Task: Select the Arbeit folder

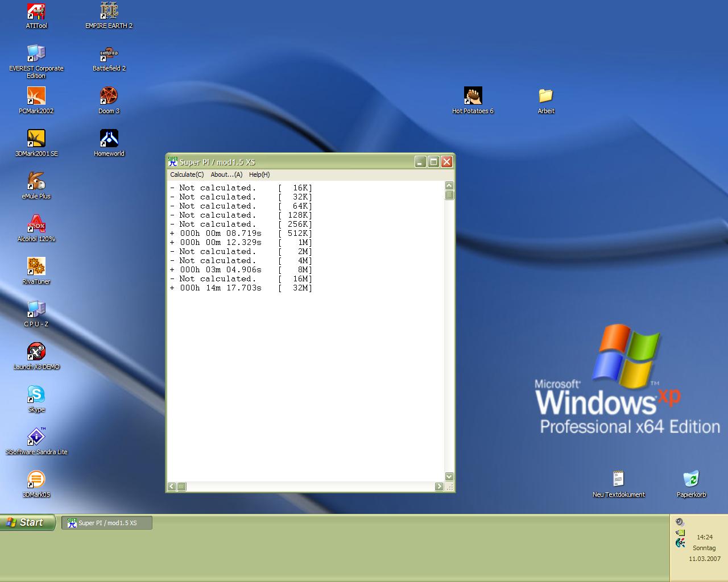Action: 545,96
